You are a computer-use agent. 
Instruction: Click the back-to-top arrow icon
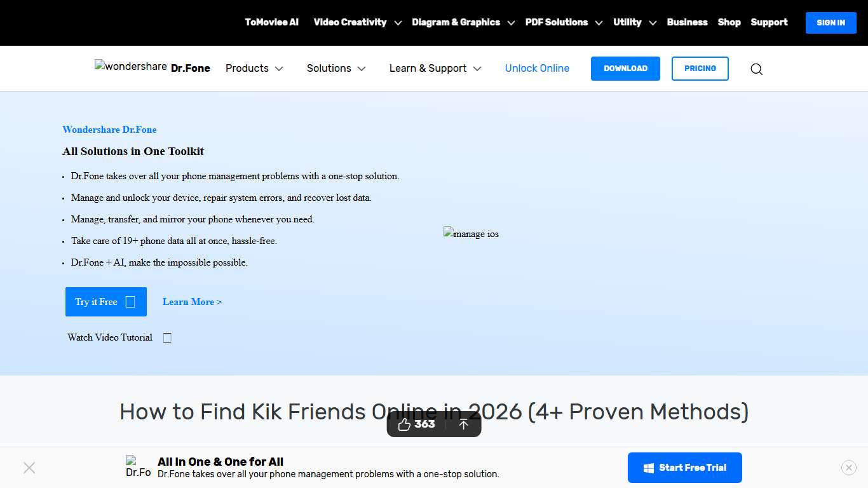point(463,424)
